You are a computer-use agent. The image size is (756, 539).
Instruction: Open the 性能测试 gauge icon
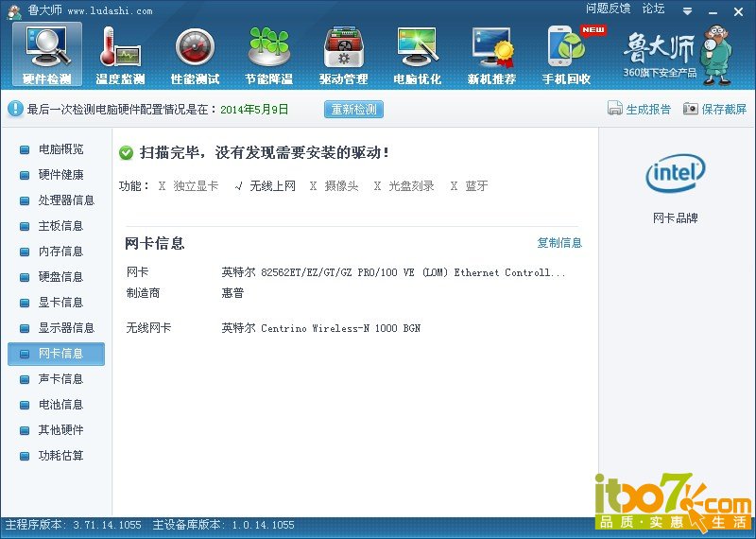pos(195,47)
